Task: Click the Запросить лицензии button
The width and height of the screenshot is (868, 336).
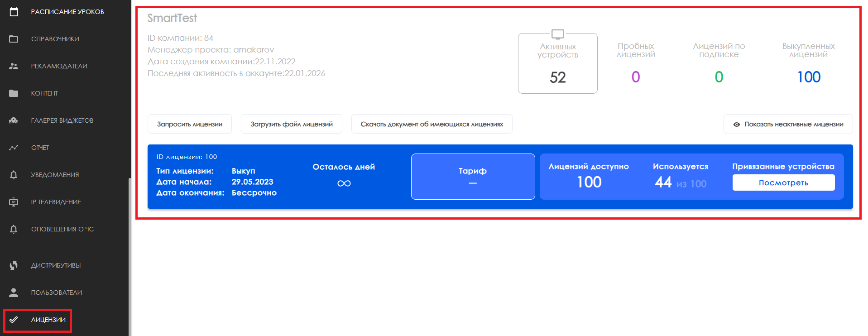Action: (190, 124)
